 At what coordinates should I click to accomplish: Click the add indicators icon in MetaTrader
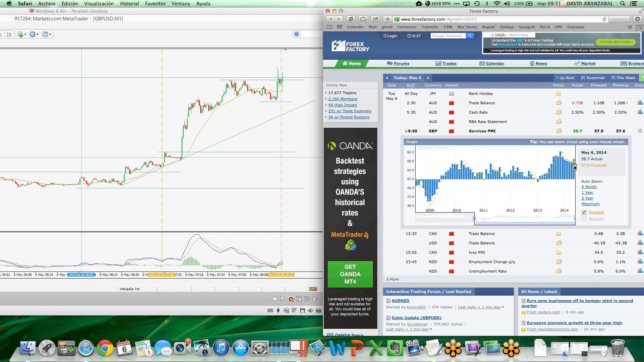tap(20, 34)
